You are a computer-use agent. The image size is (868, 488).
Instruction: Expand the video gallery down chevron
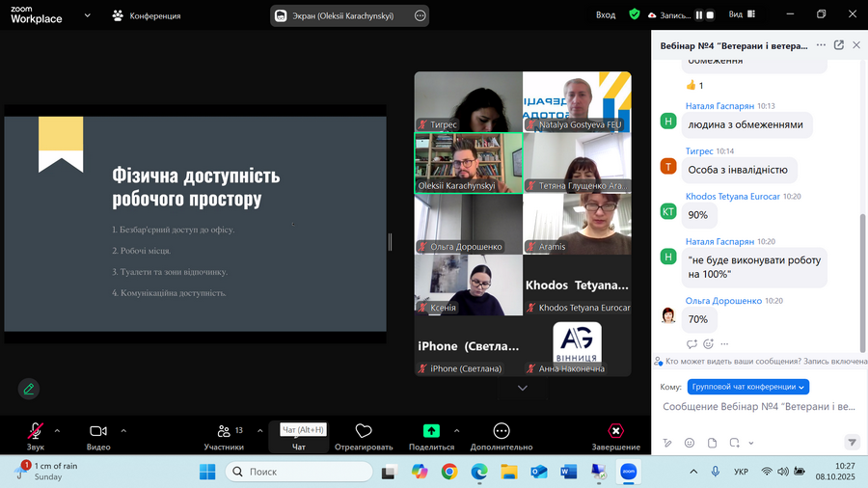coord(523,388)
